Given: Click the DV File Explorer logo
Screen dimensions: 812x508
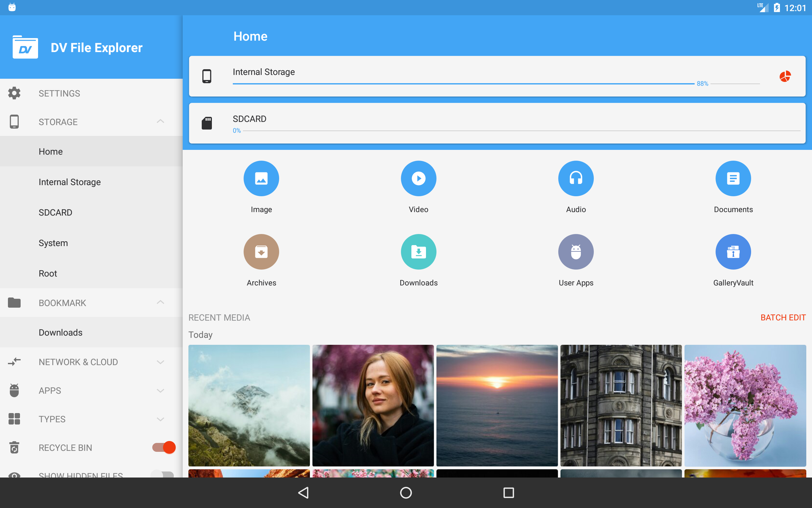Looking at the screenshot, I should coord(25,47).
